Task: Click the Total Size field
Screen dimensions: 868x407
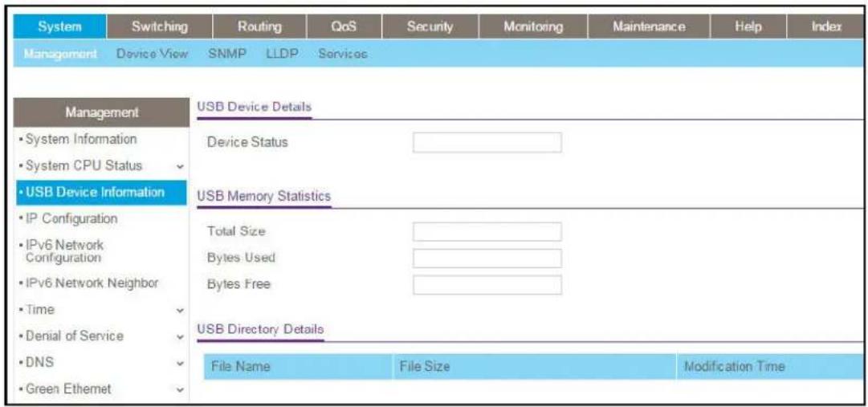Action: point(487,231)
